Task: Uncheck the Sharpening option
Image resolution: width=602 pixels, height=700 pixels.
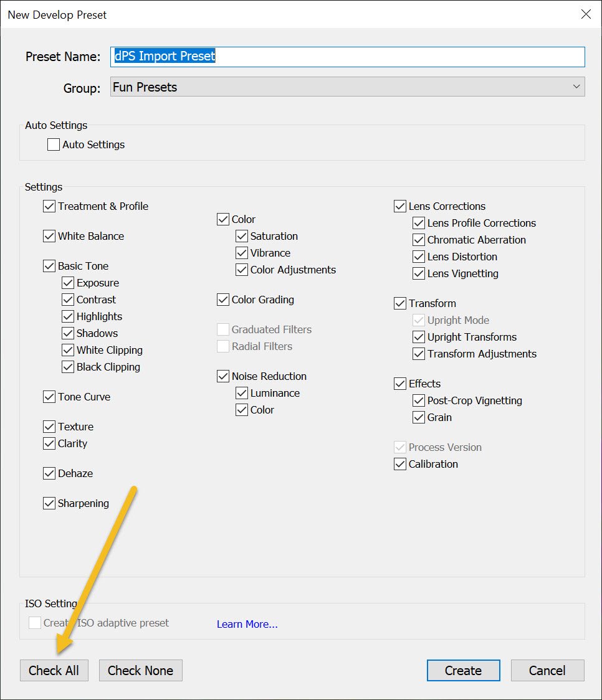Action: (50, 503)
